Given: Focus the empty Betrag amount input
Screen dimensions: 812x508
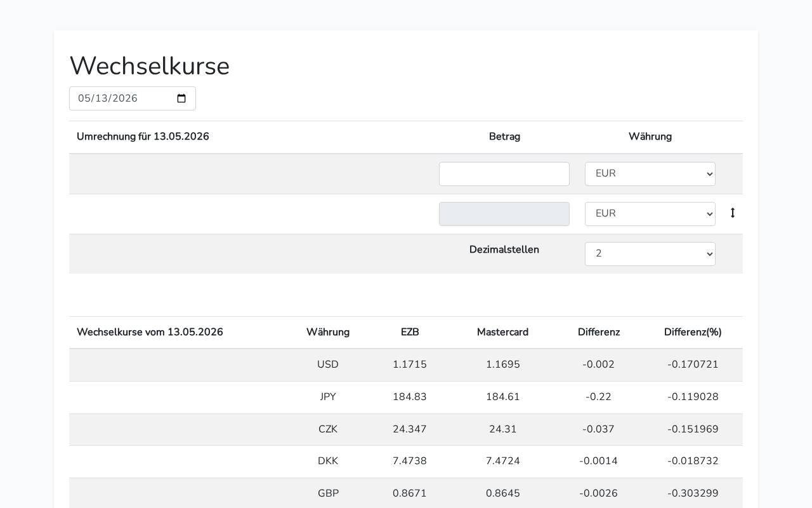Looking at the screenshot, I should pyautogui.click(x=504, y=174).
